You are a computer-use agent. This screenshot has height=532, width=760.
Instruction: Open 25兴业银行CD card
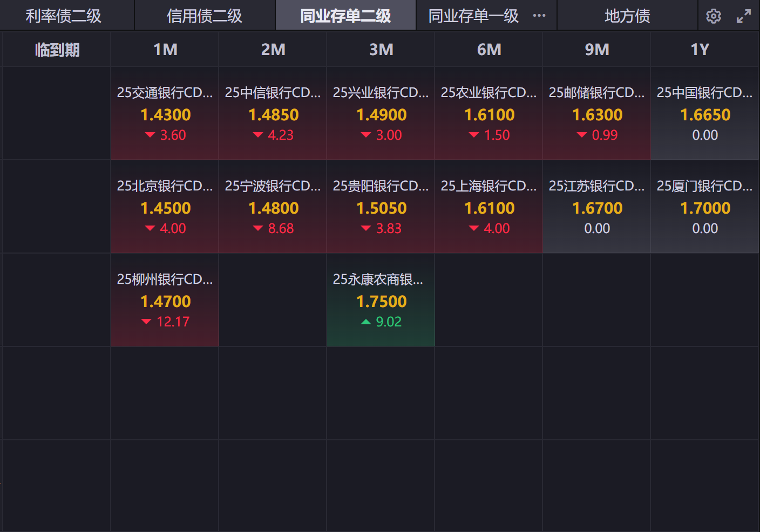381,113
